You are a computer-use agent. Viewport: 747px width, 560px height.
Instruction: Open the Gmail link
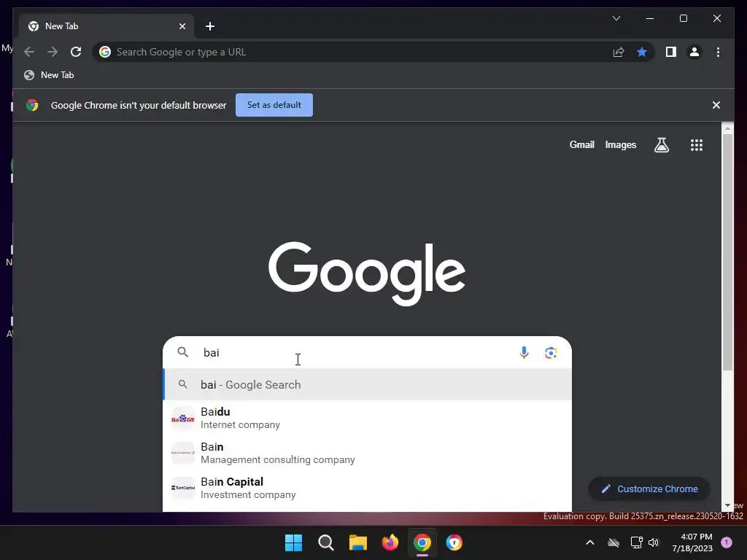[581, 145]
